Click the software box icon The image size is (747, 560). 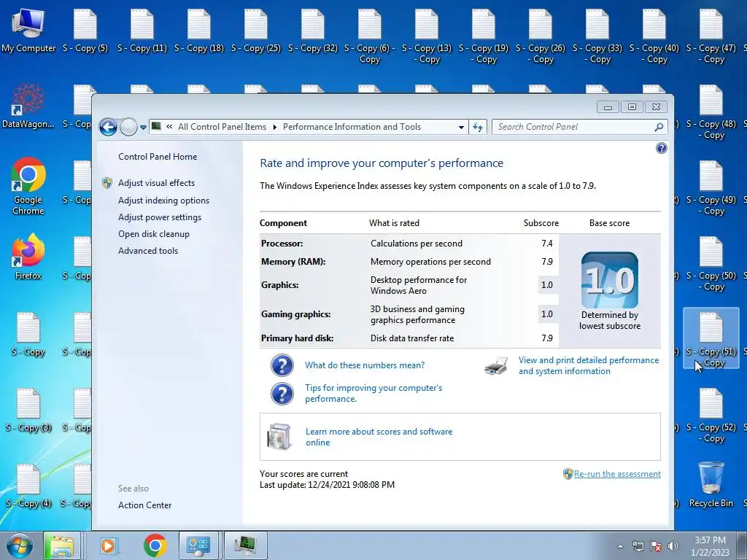[x=279, y=437]
